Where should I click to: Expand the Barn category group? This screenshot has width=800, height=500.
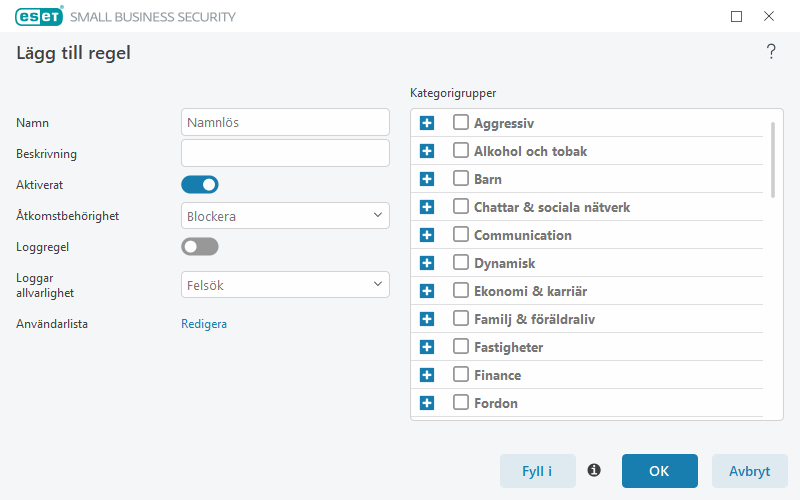pos(427,179)
